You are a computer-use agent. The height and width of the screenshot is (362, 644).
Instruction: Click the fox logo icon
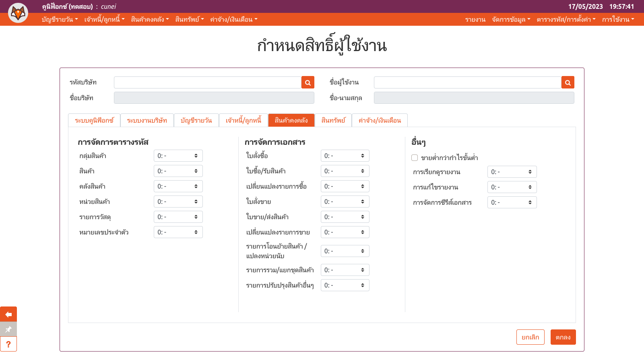tap(18, 13)
